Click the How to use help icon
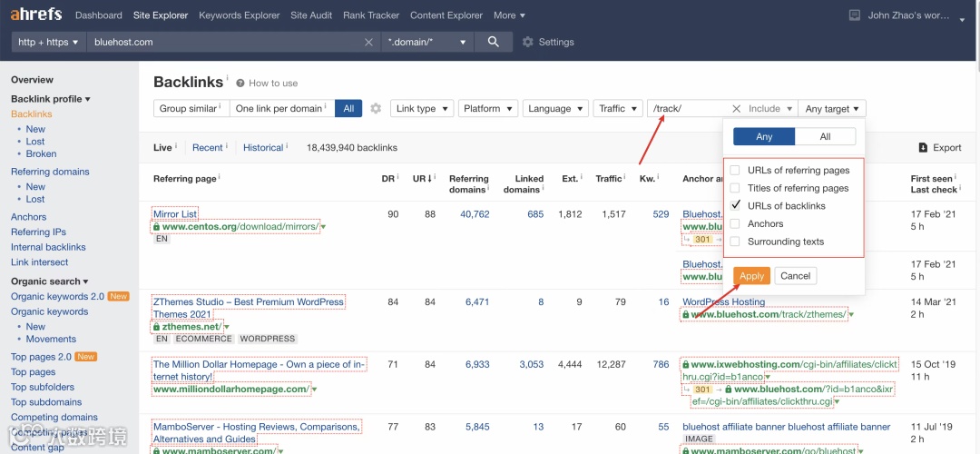Screen dimensions: 980x454 point(240,83)
